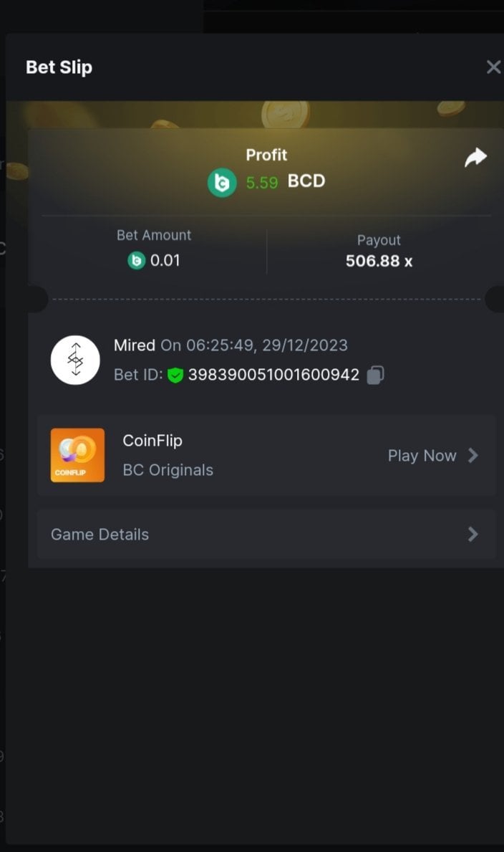Click the chevron next to Play Now
Viewport: 504px width, 852px height.
[x=472, y=455]
